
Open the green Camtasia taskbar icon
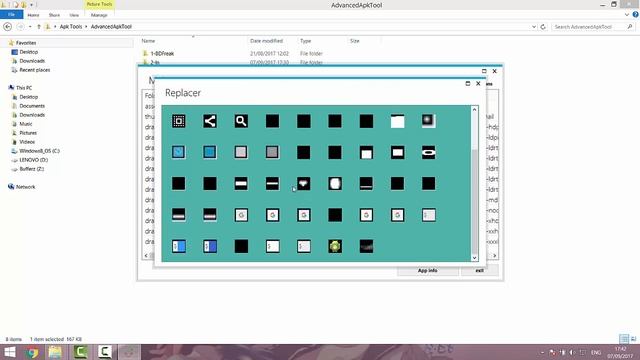tap(80, 352)
